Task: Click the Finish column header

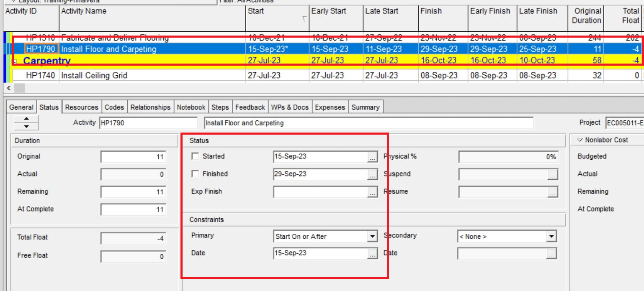Action: pyautogui.click(x=443, y=18)
